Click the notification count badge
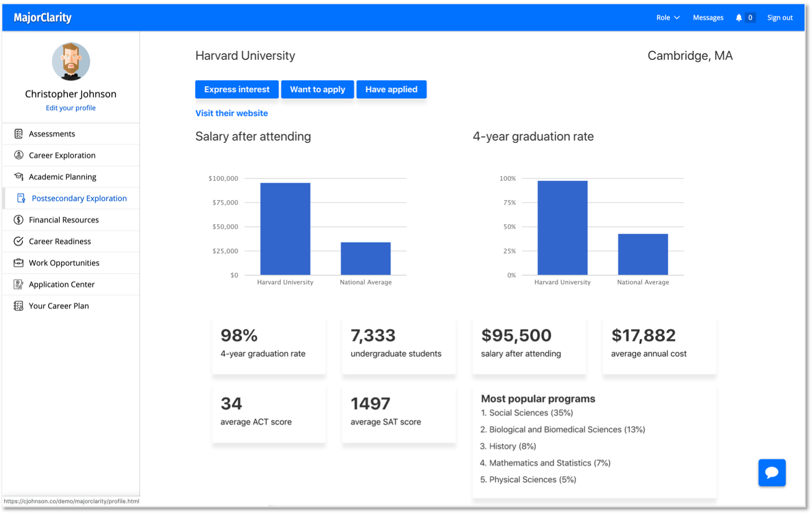The width and height of the screenshot is (812, 514). [750, 18]
